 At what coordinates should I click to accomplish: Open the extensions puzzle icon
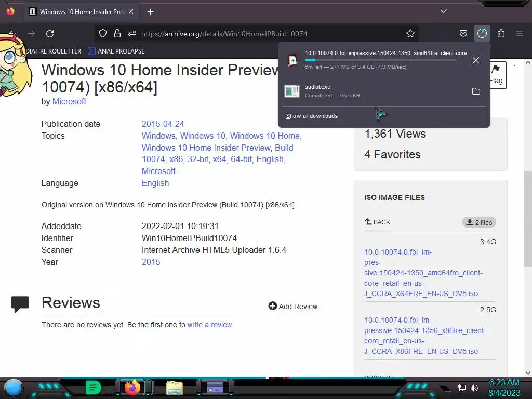[501, 33]
